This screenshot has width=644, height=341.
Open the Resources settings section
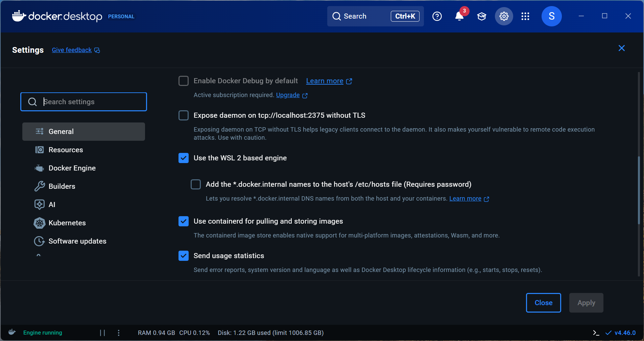(84, 150)
